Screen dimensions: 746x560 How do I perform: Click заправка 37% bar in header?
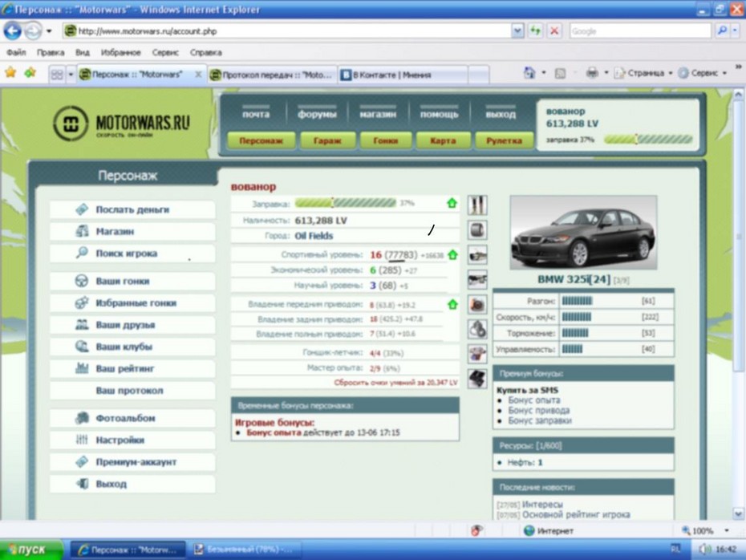coord(648,140)
